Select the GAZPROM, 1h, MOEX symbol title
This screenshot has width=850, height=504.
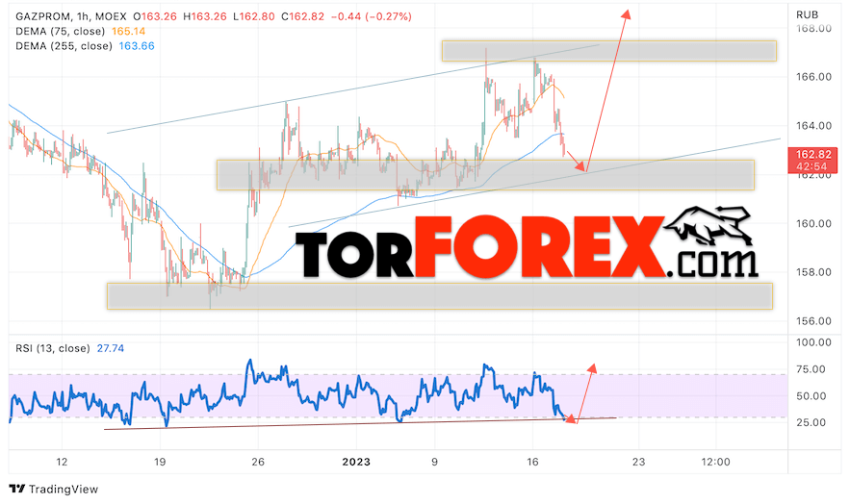coord(71,16)
